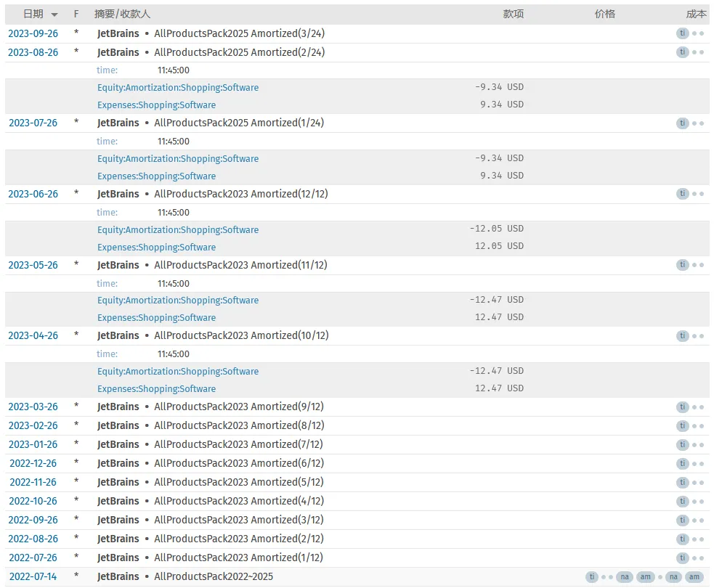
Task: Open Equity:Amortization:Shopping:Software under the 2023-08-26 entry
Action: 177,87
